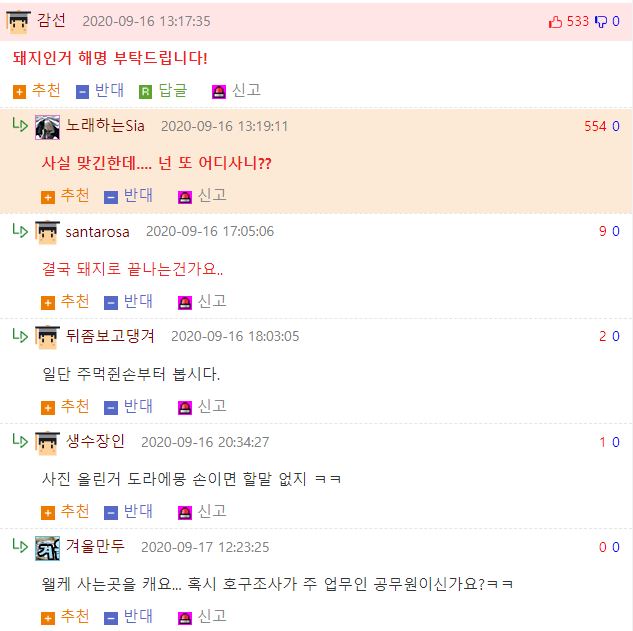The height and width of the screenshot is (631, 633).
Task: Click the santarosa username link
Action: [97, 232]
